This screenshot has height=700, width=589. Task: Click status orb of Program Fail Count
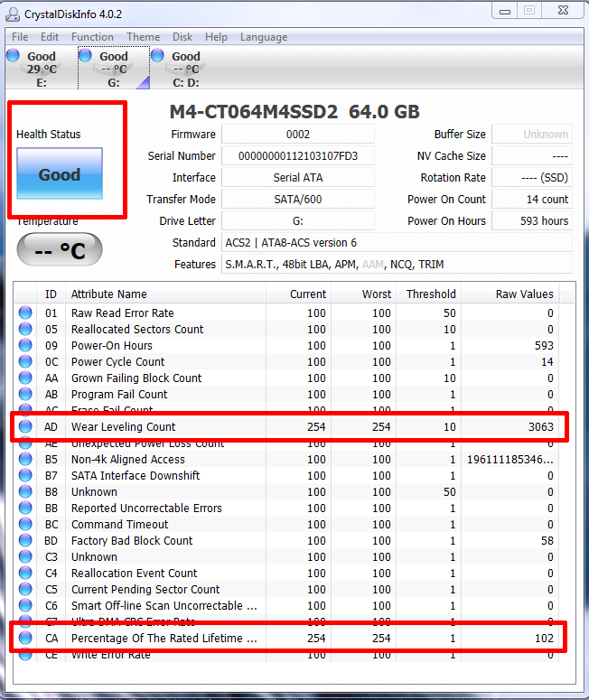point(25,394)
